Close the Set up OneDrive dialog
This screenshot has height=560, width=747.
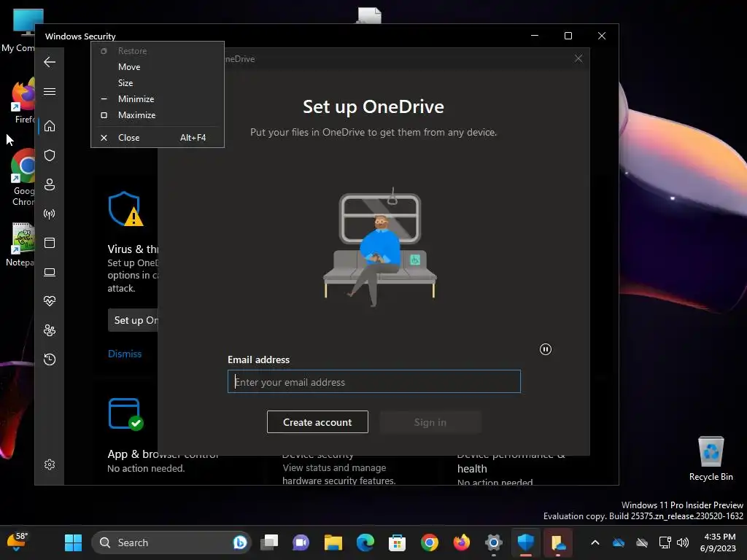578,58
